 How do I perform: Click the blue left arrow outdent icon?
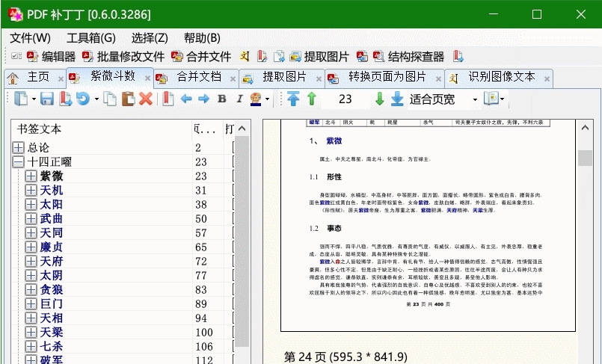[186, 99]
